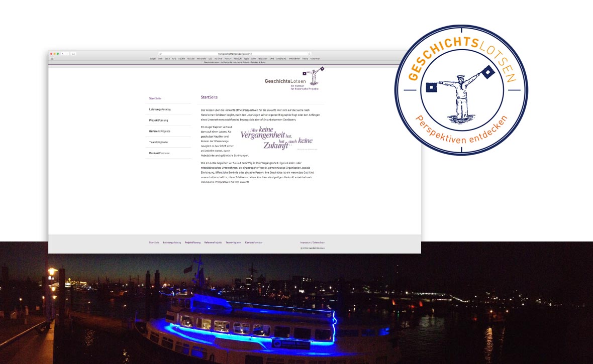Open the Impressum / Datenschutz footer link
The image size is (593, 364).
tap(313, 242)
